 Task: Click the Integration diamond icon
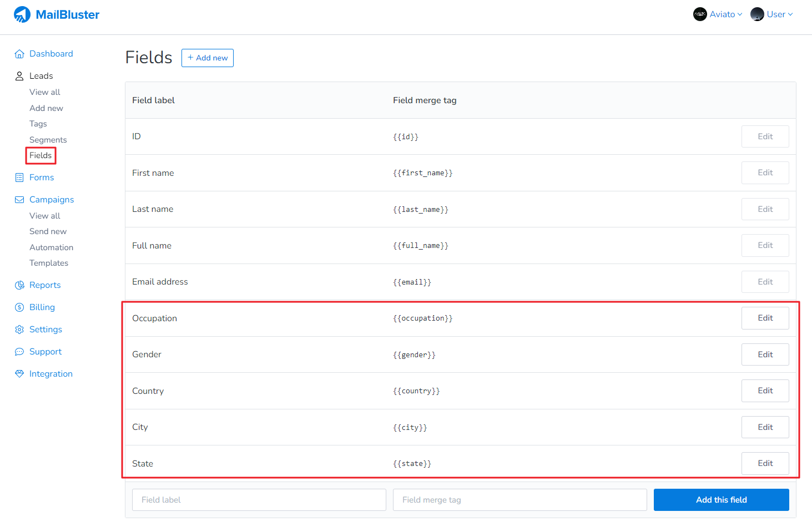(x=19, y=374)
